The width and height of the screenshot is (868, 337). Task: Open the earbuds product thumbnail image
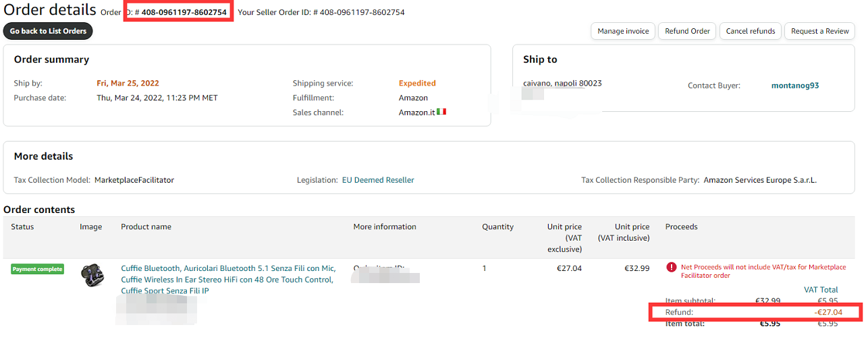(x=92, y=275)
